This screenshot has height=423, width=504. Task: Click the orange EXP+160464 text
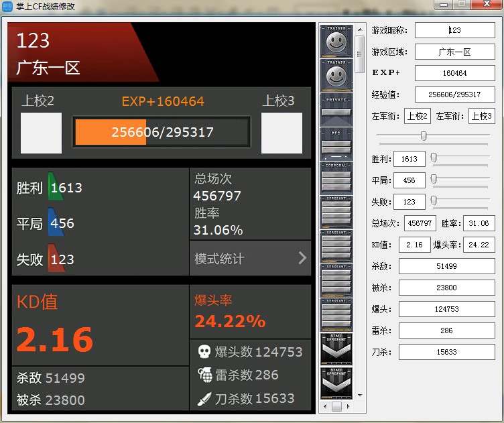click(x=163, y=102)
